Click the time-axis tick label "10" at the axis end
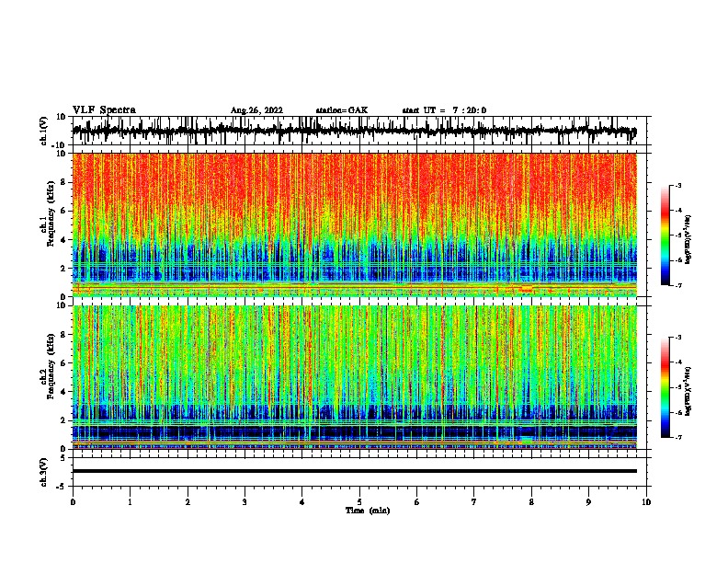 coord(646,502)
